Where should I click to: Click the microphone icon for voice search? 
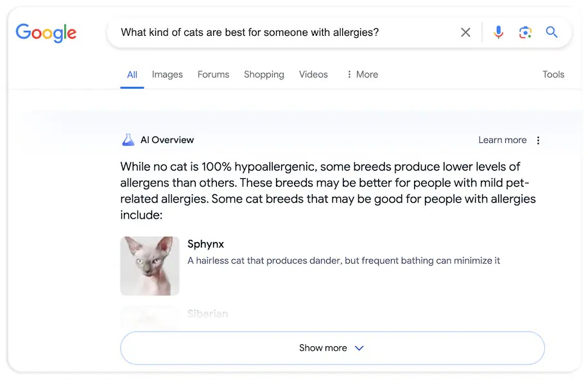pyautogui.click(x=499, y=32)
